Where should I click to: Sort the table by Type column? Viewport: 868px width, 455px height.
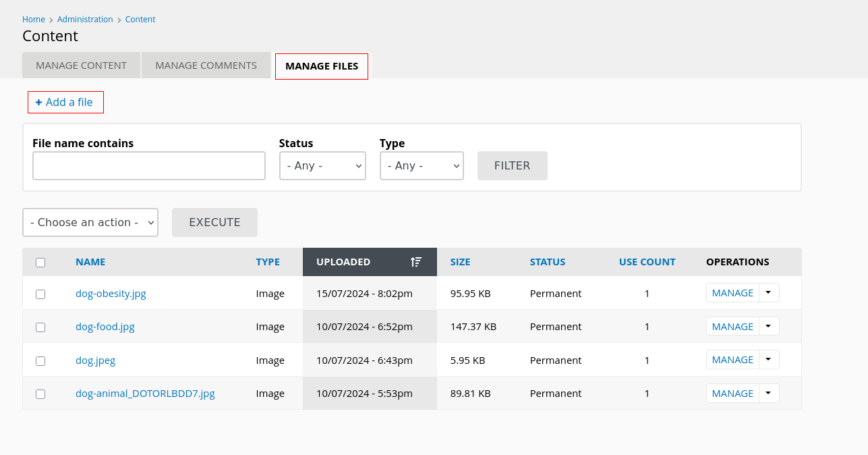click(x=268, y=262)
